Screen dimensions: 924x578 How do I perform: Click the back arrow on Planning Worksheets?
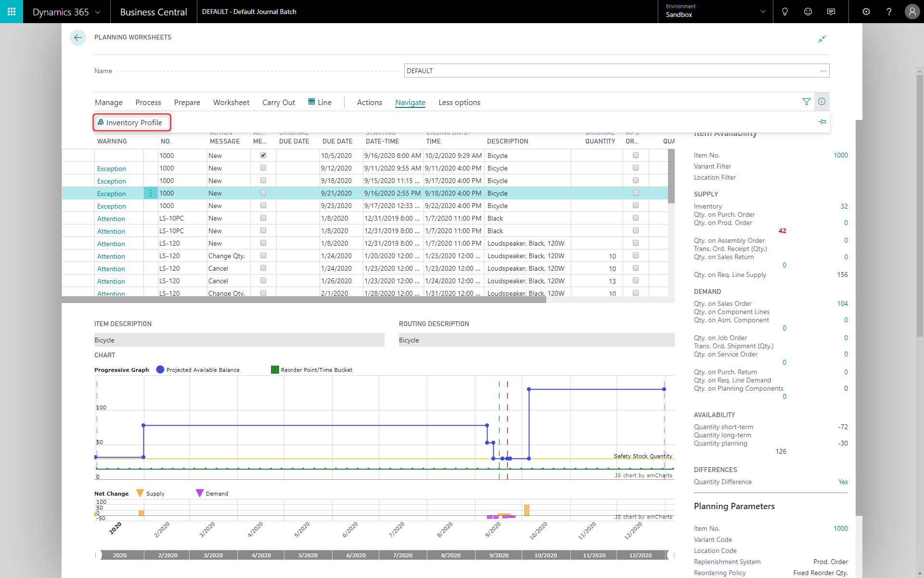tap(78, 38)
